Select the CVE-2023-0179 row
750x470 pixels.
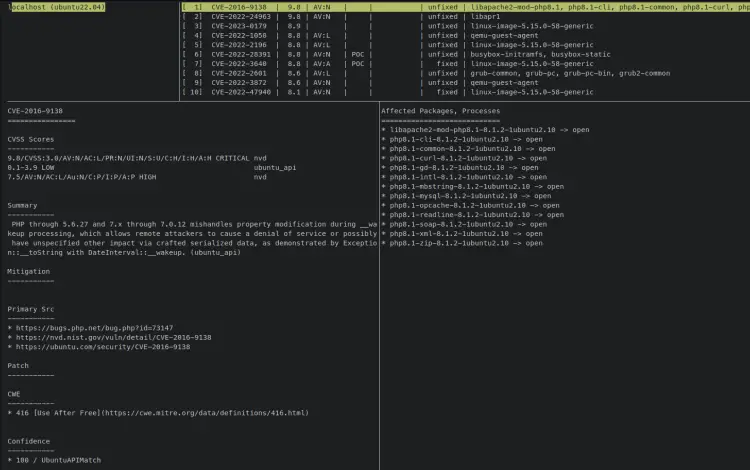[388, 26]
